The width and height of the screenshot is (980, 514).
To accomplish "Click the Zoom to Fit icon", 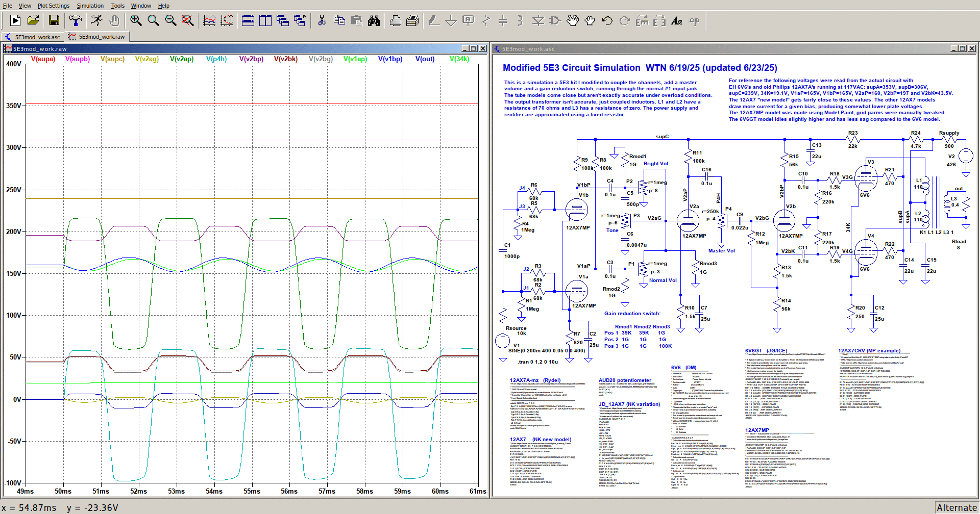I will click(x=188, y=20).
